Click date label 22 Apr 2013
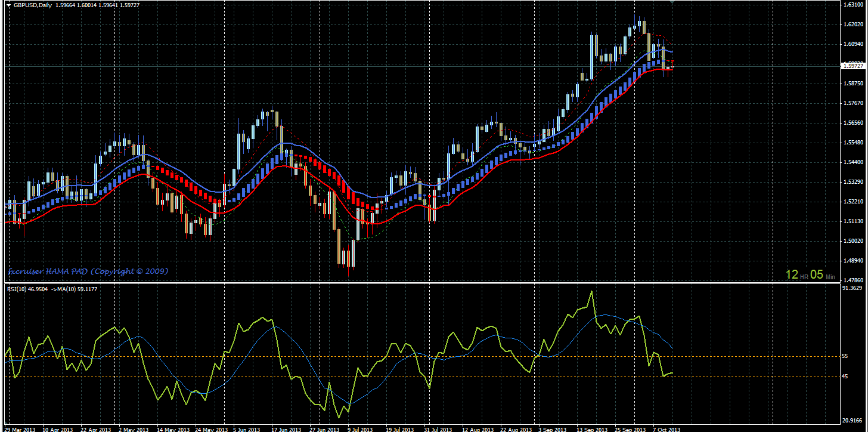868x432 pixels. pos(97,429)
